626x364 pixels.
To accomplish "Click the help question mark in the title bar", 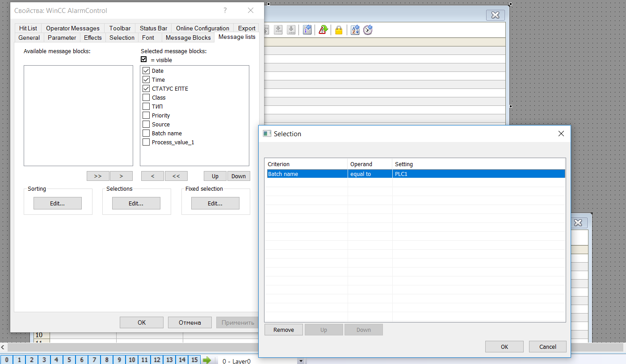I will pos(225,10).
